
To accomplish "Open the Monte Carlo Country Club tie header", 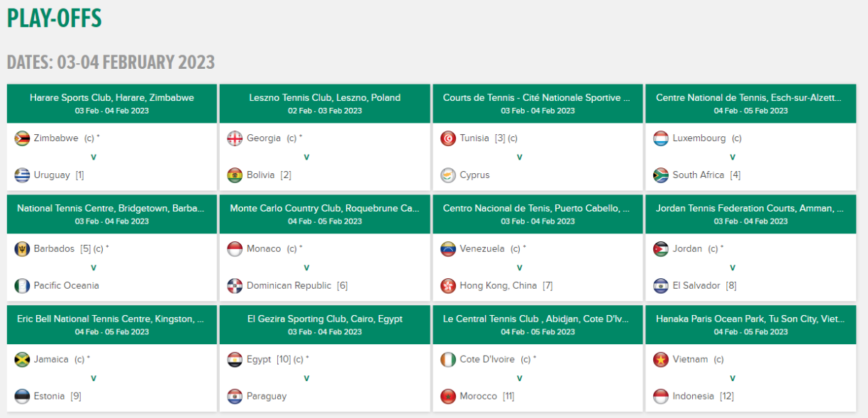I will (325, 209).
